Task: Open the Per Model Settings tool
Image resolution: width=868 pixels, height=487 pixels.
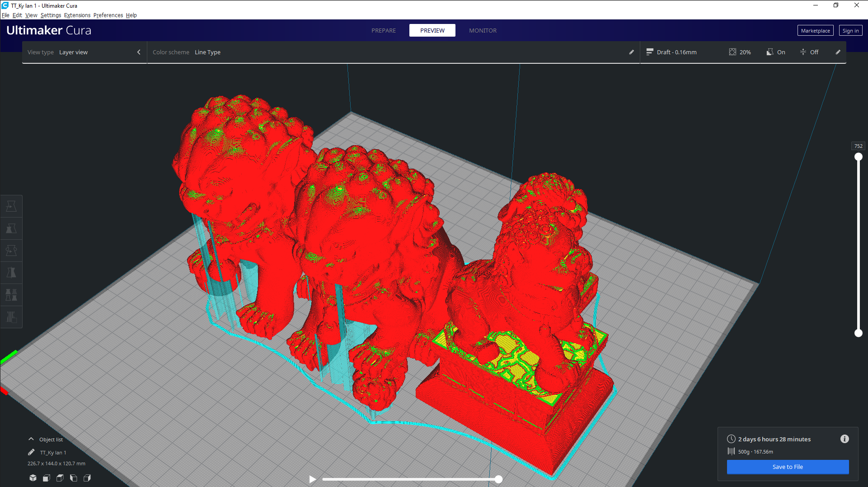Action: click(11, 295)
